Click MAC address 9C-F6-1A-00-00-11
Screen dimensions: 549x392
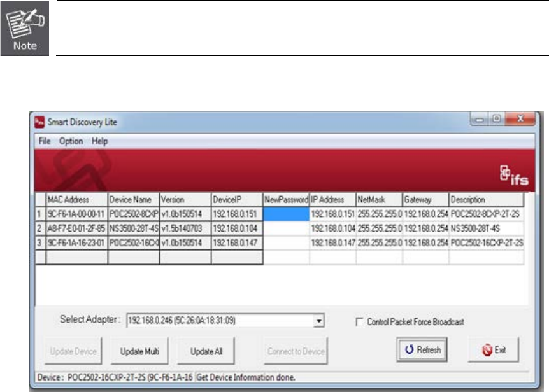(x=76, y=214)
